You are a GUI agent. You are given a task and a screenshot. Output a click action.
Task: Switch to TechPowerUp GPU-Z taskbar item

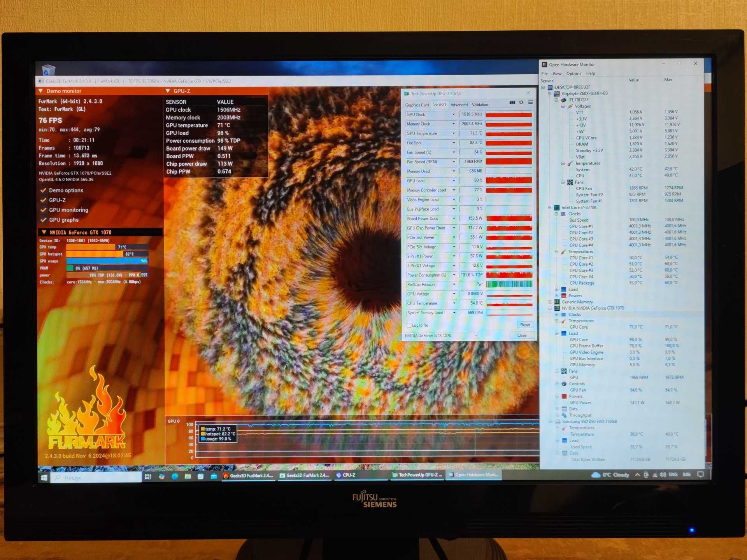[417, 475]
